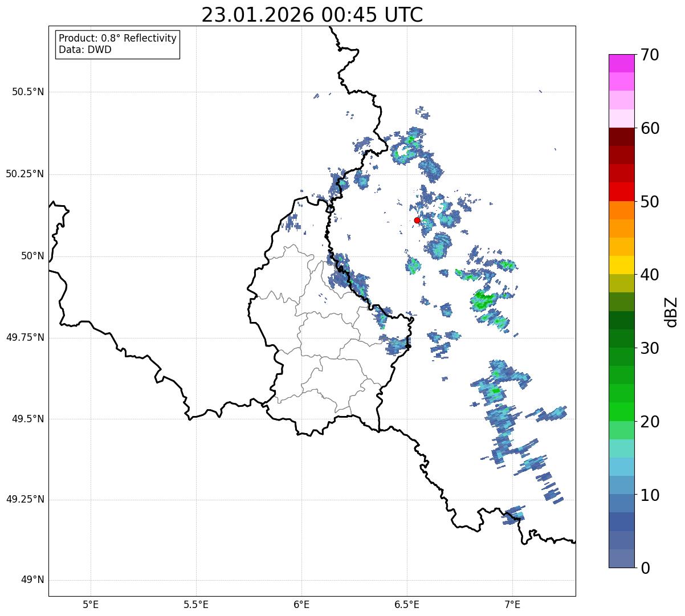Click the 5.5°E longitude tick label
This screenshot has height=616, width=685.
(196, 605)
